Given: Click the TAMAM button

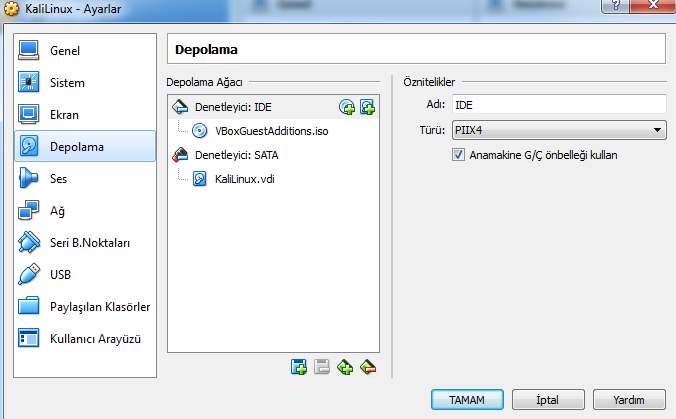Looking at the screenshot, I should 467,400.
